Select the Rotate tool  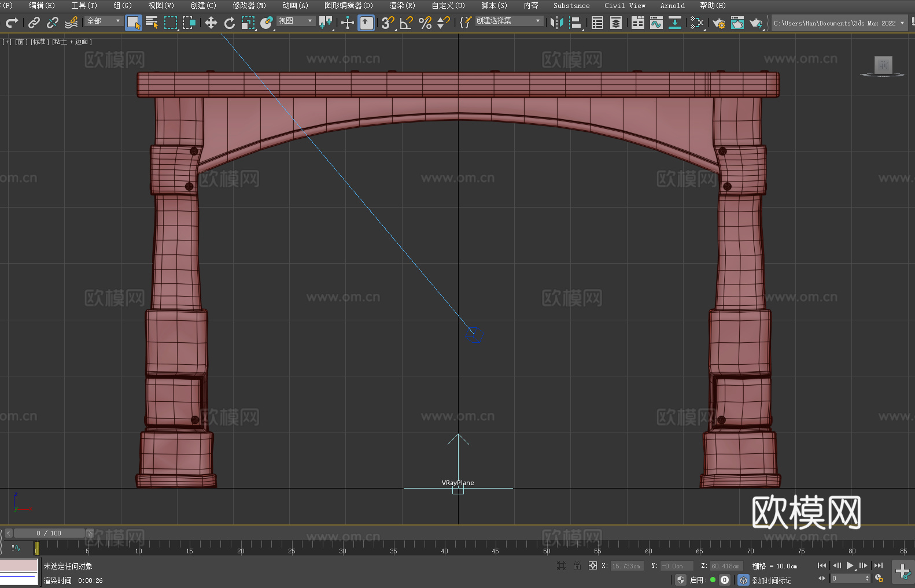[230, 23]
